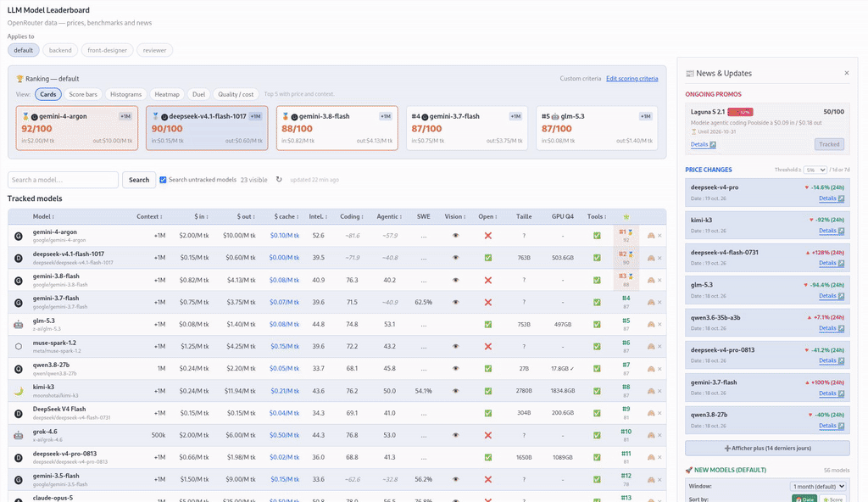The width and height of the screenshot is (868, 502).
Task: Click '$0.21/M tk' cache price for kimi-k3
Action: pyautogui.click(x=285, y=391)
